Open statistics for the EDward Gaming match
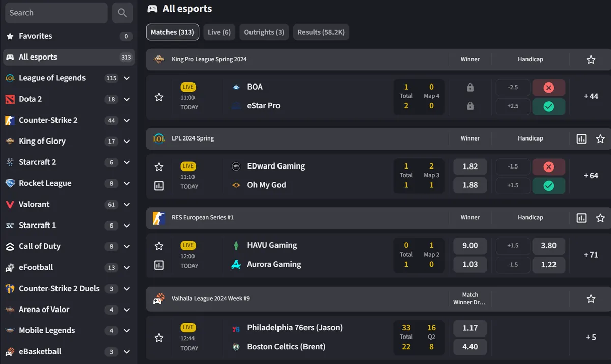Image resolution: width=611 pixels, height=364 pixels. point(159,186)
